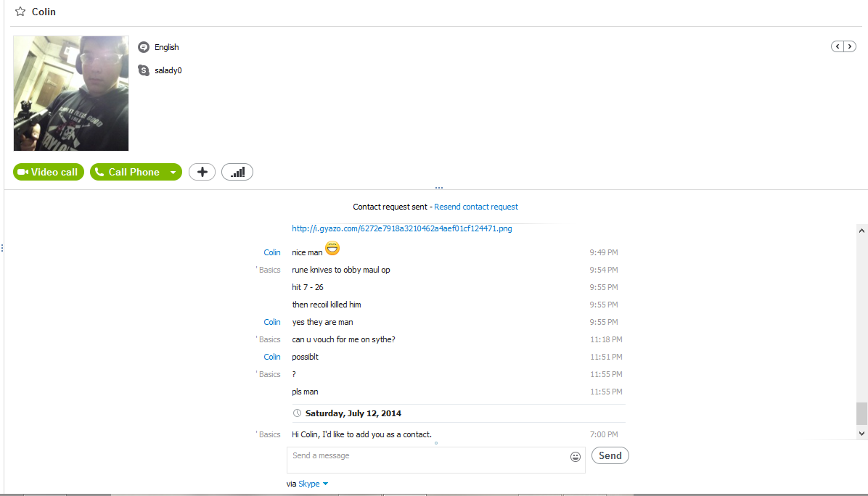
Task: Click the three dots panel resize handle
Action: [439, 188]
